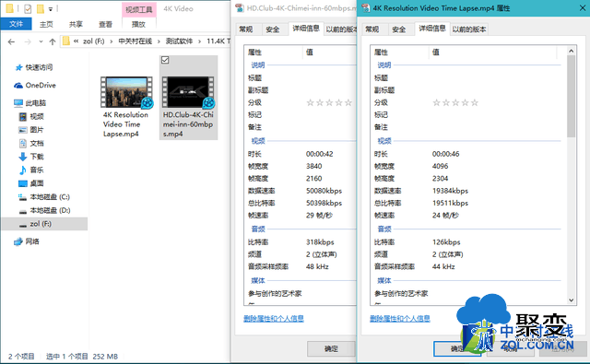The height and width of the screenshot is (364, 590).
Task: Open 以前的版本 tab in HD.Club properties
Action: [x=341, y=29]
